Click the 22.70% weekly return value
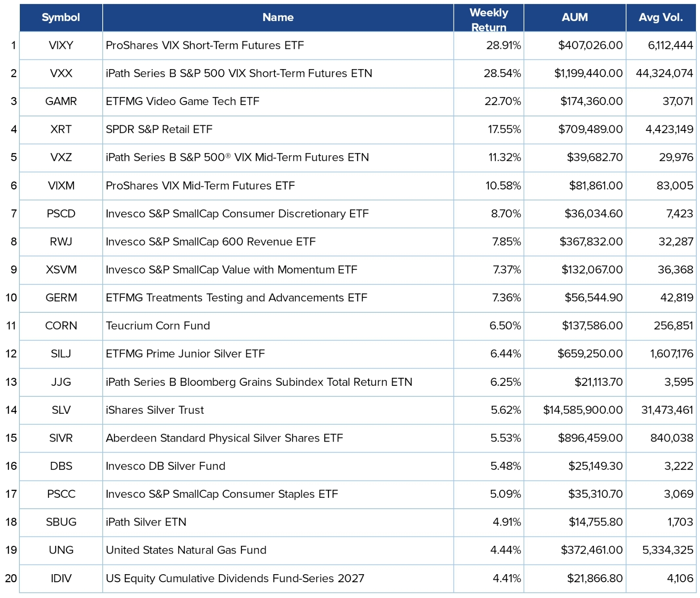 coord(503,101)
